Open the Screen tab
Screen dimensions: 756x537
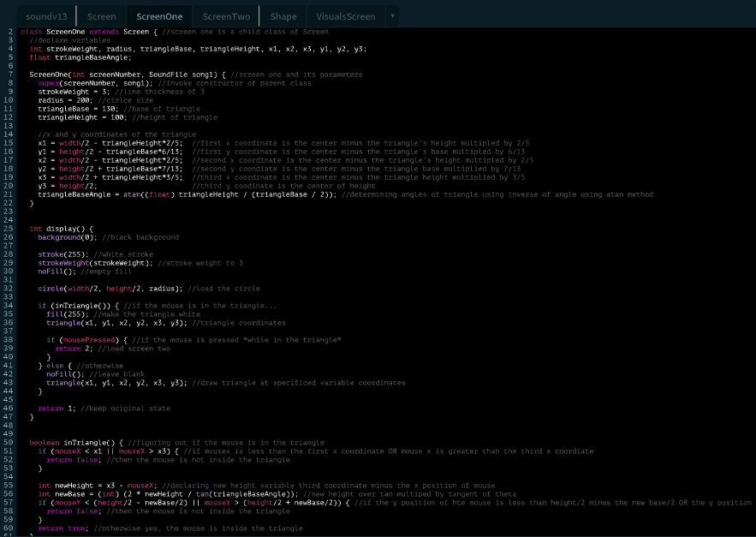[x=101, y=15]
